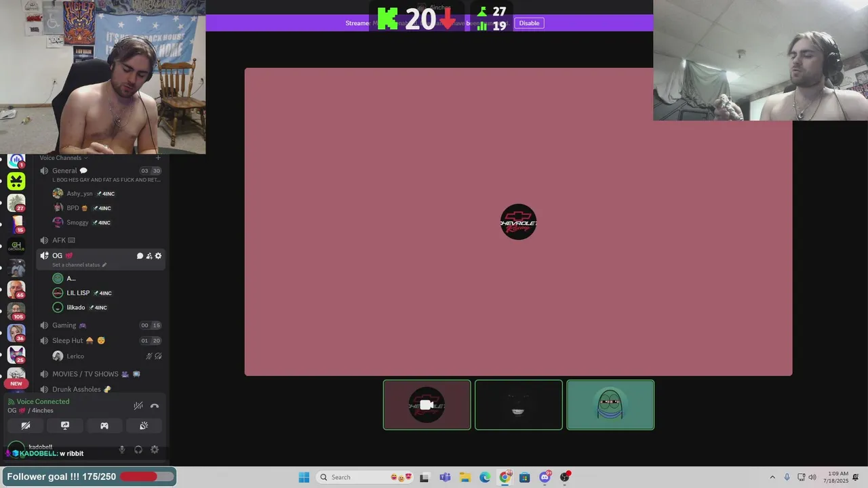Start an activity with game controller icon
Screen dimensions: 868x488
104,426
